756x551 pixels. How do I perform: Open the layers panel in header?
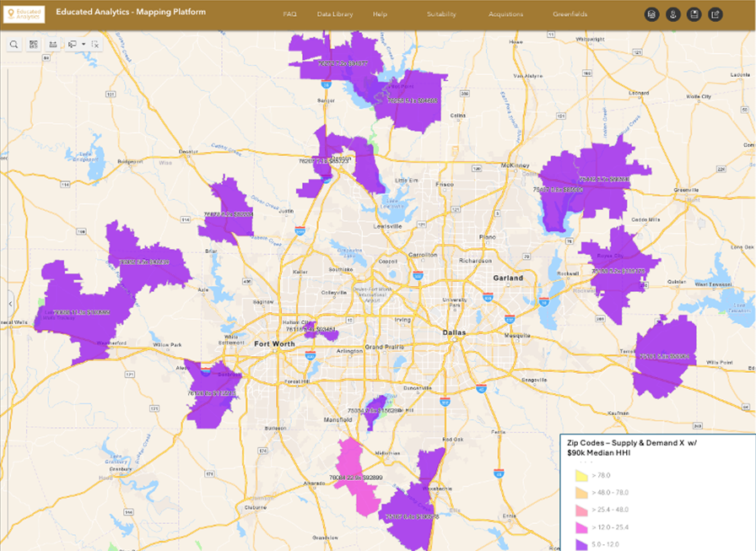click(x=651, y=14)
